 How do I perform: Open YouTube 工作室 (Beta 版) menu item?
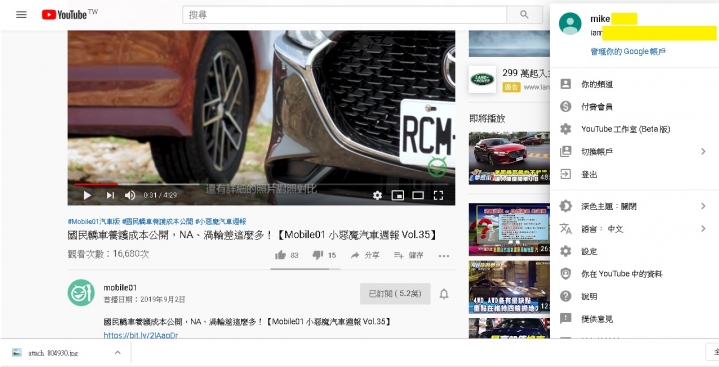click(634, 129)
